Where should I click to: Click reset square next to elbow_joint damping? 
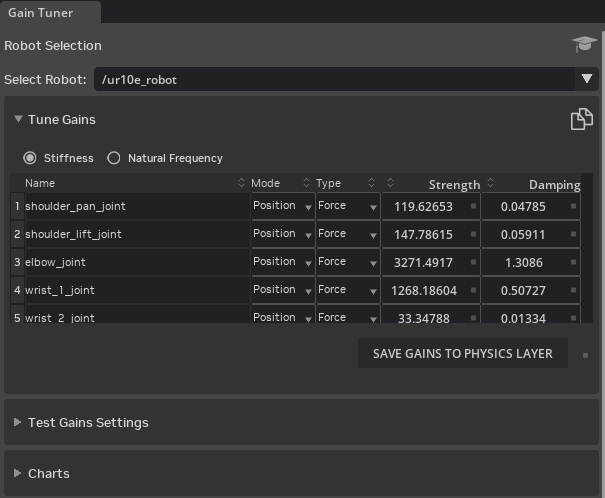pos(573,262)
